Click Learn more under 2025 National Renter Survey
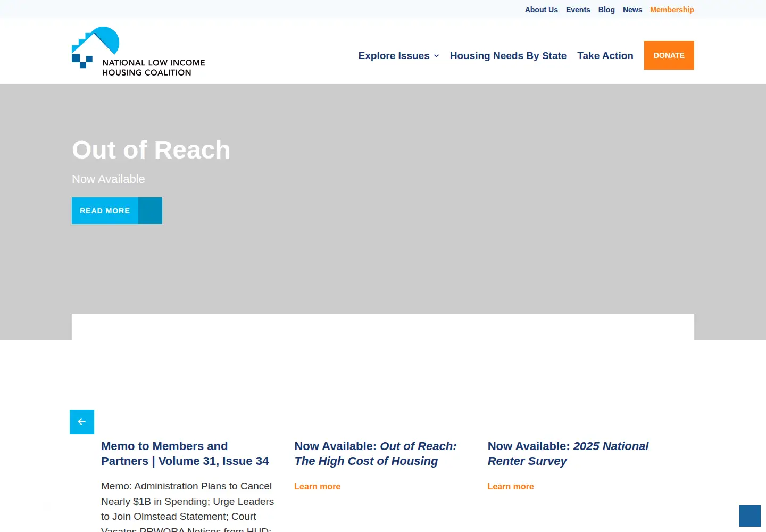Image resolution: width=766 pixels, height=532 pixels. [x=511, y=487]
